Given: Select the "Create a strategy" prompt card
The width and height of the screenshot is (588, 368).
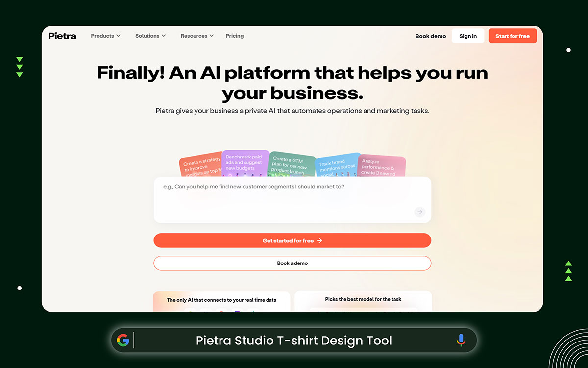Looking at the screenshot, I should click(x=201, y=164).
